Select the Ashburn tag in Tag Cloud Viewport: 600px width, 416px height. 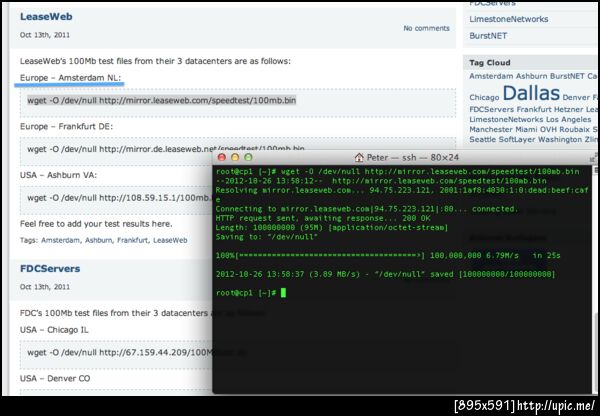[x=532, y=76]
